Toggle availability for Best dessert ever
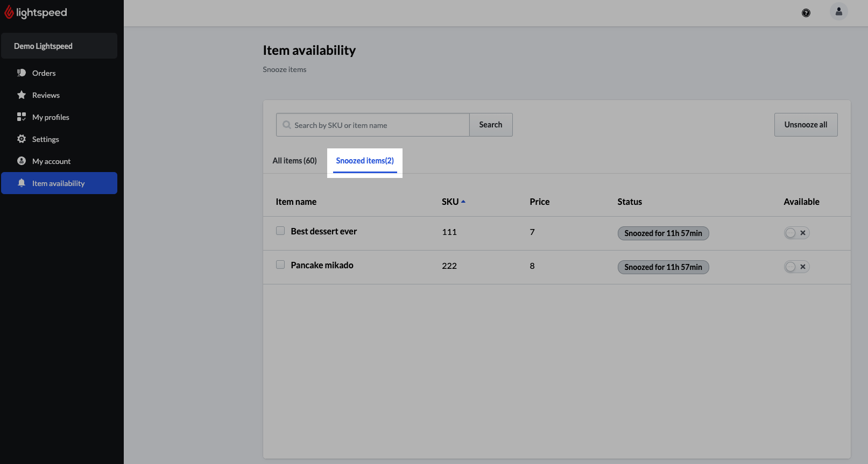Viewport: 868px width, 464px height. coord(796,233)
